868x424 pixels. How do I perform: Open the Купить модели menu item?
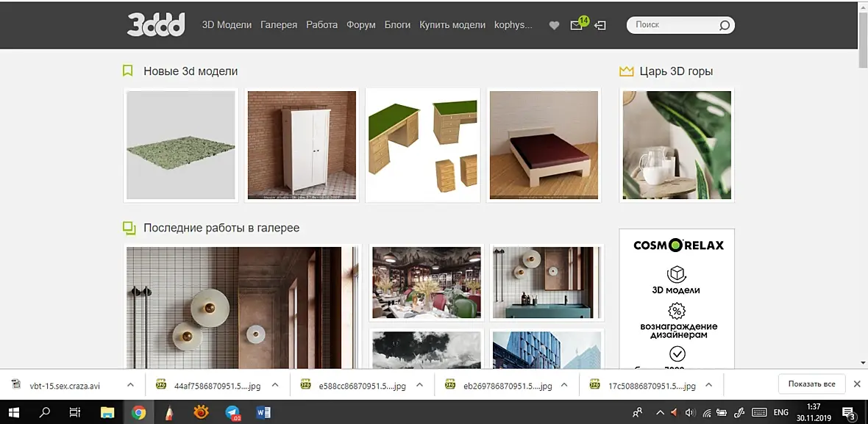coord(452,25)
